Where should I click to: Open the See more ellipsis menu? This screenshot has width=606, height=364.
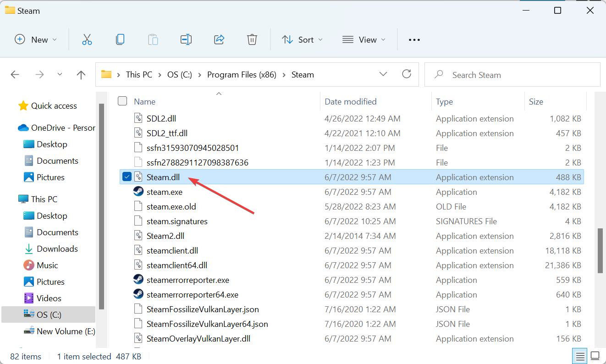pyautogui.click(x=414, y=40)
